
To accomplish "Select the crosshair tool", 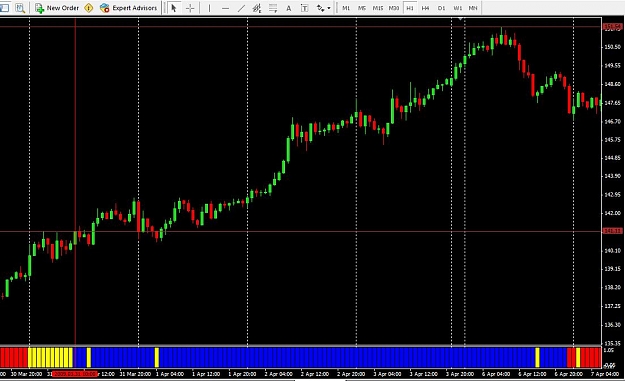I will (190, 8).
